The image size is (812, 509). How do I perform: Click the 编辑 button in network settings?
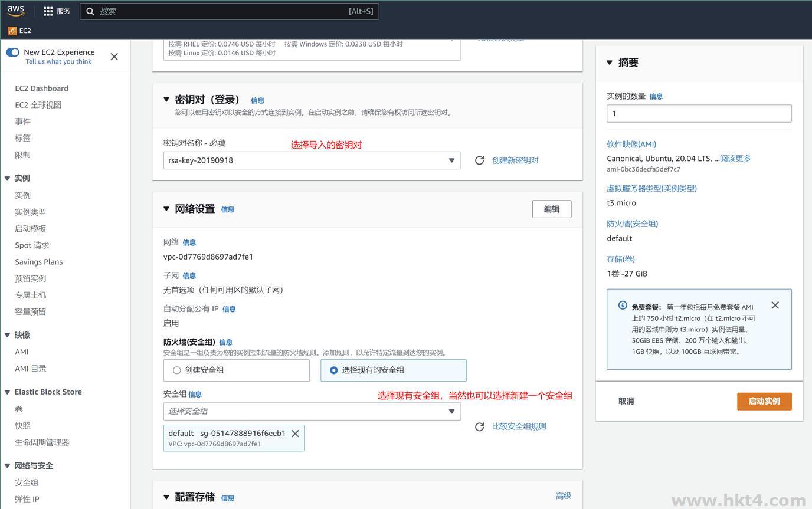click(552, 209)
